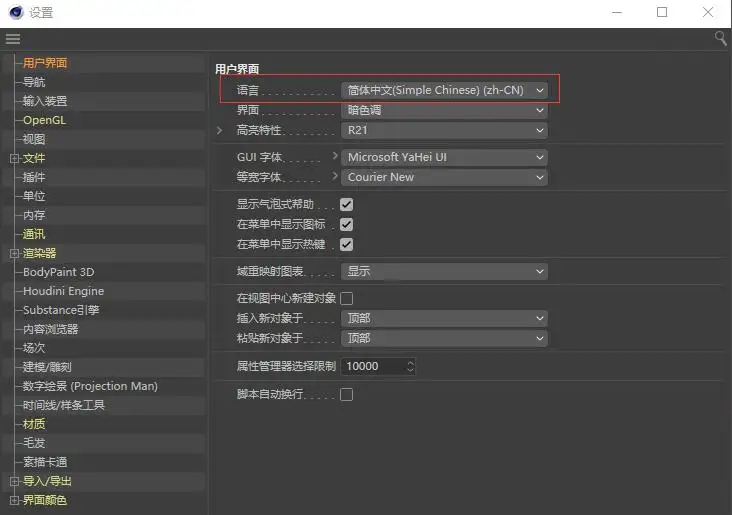The width and height of the screenshot is (732, 515).
Task: Select 内存 in the sidebar
Action: pos(34,215)
